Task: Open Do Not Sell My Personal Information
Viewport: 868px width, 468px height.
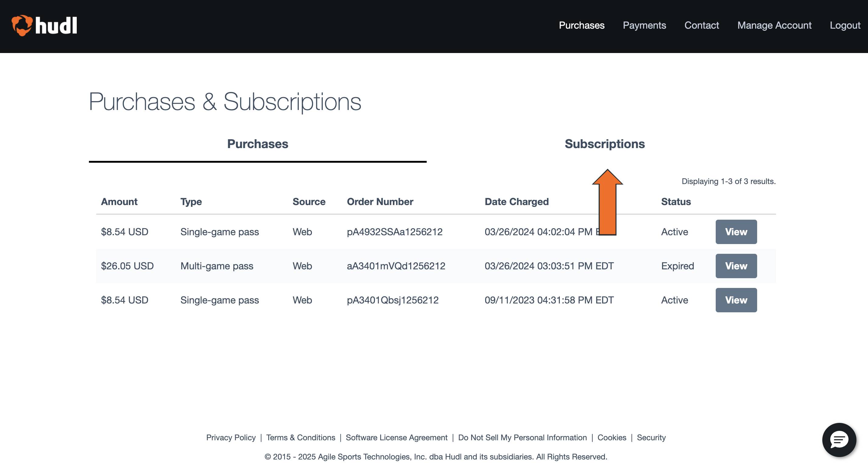Action: [x=522, y=438]
